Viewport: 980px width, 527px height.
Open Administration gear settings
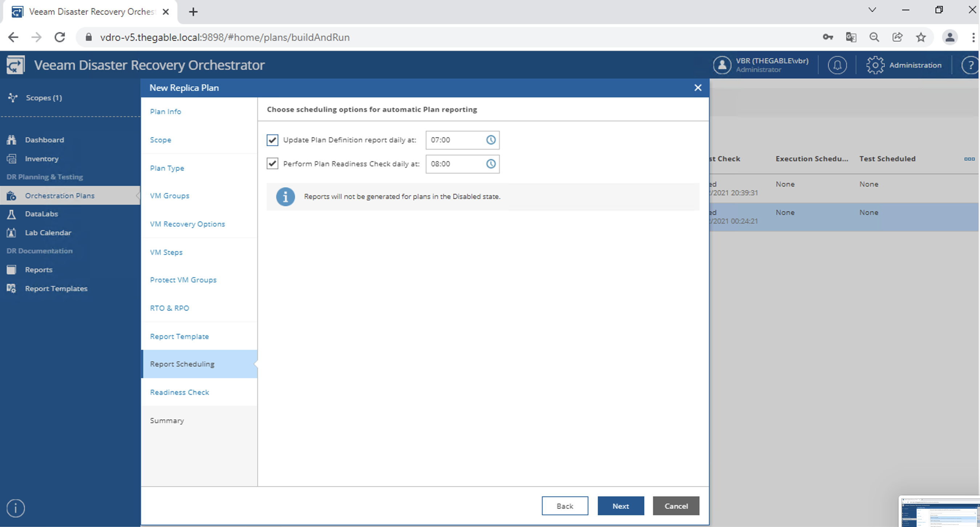click(875, 65)
